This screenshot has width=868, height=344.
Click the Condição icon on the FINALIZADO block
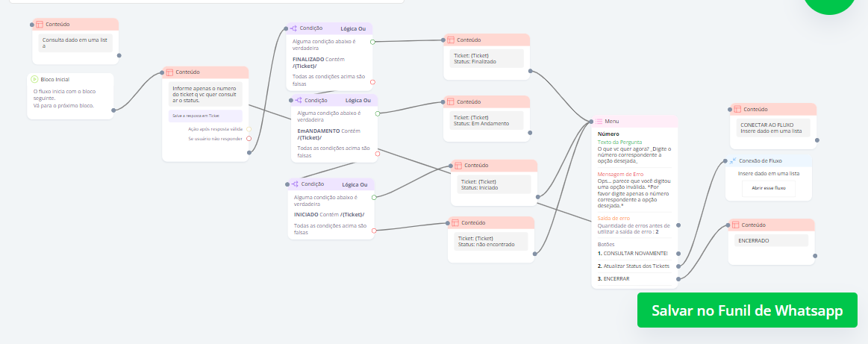click(x=294, y=28)
